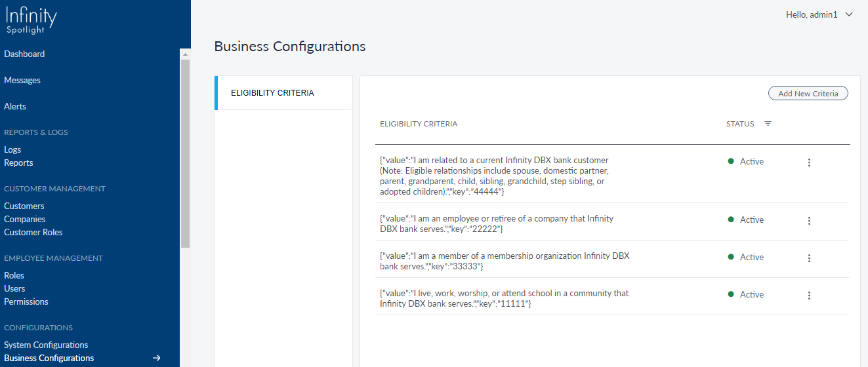Open Dashboard from sidebar
Image resolution: width=868 pixels, height=367 pixels.
(x=24, y=54)
